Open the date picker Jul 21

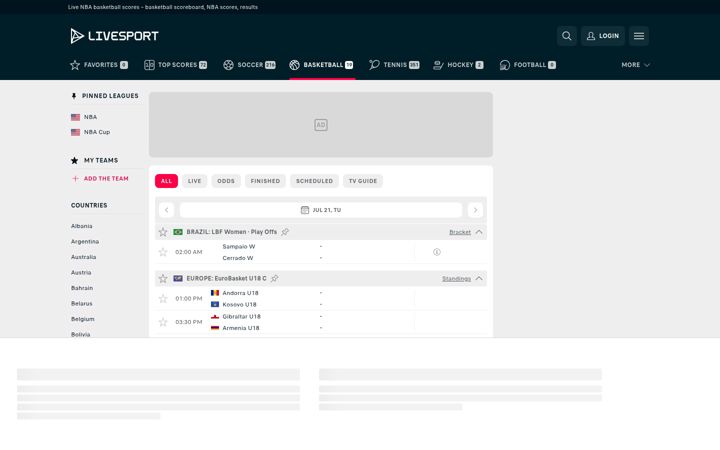click(x=321, y=210)
